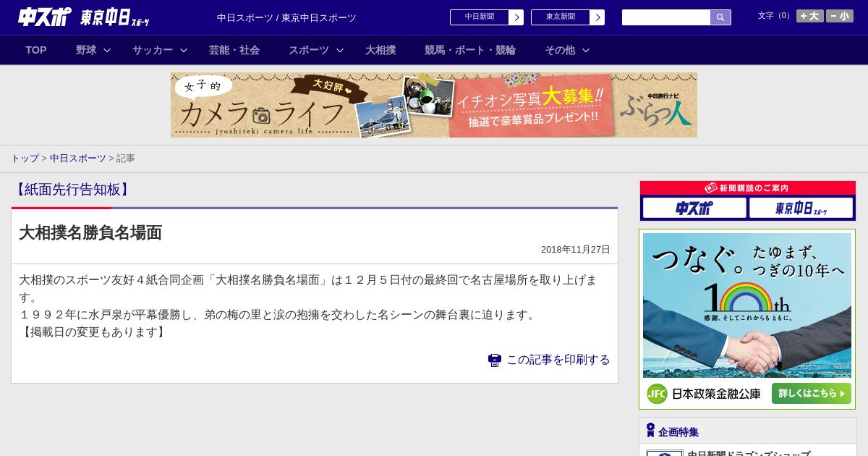Click the 東京中日スポーツ logo in header

114,17
